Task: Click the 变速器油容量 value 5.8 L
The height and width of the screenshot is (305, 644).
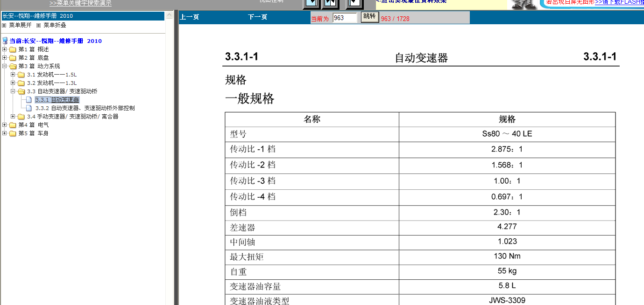Action: coord(507,285)
